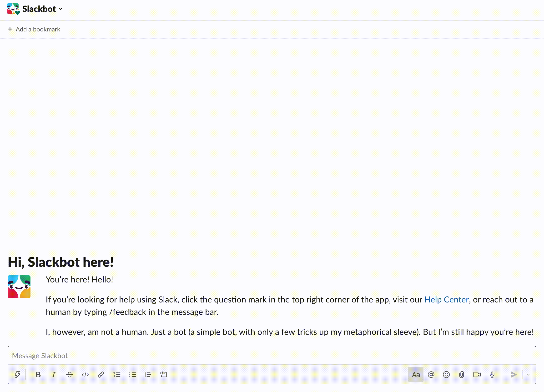The height and width of the screenshot is (392, 544).
Task: Apply inline code formatting
Action: pyautogui.click(x=85, y=374)
